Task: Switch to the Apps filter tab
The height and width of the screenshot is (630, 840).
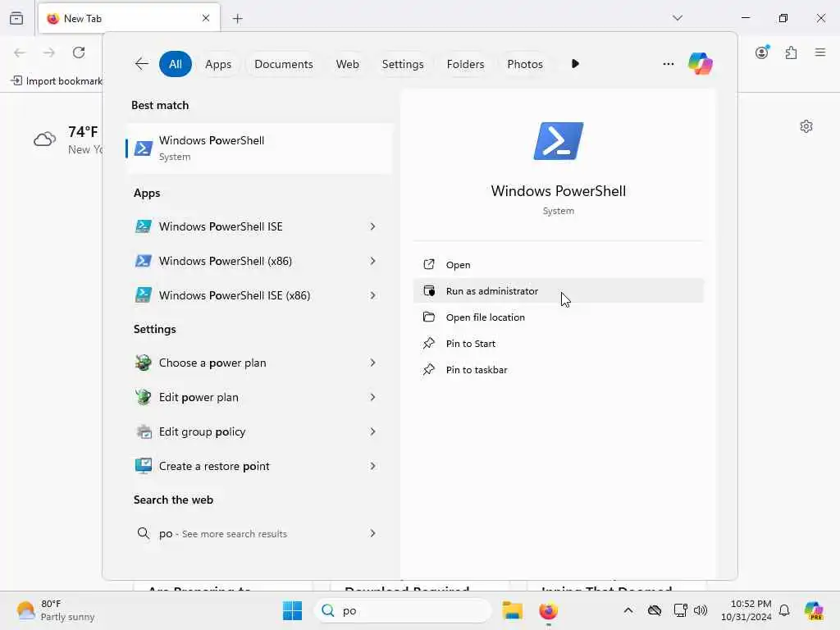Action: (x=218, y=64)
